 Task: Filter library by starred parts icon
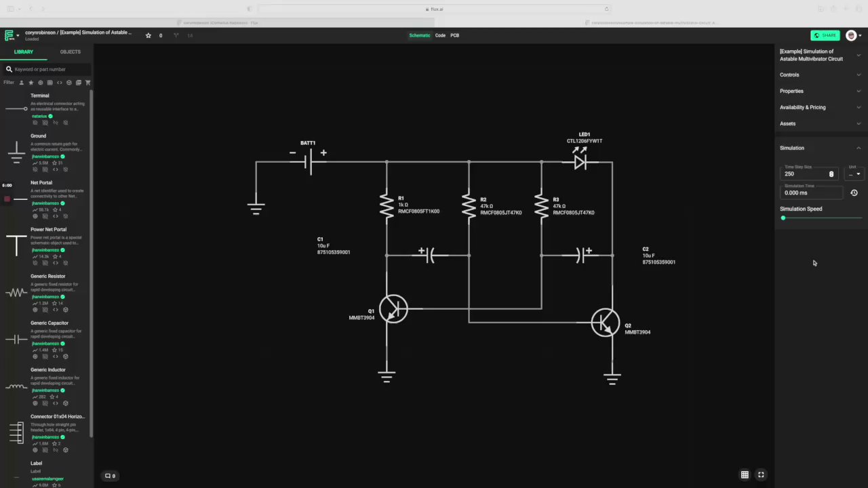click(31, 83)
